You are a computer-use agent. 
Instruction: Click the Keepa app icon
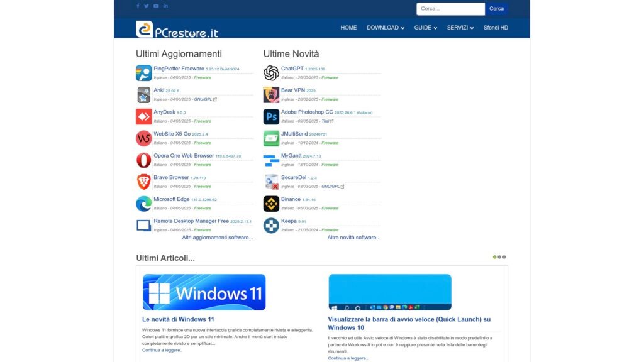[271, 226]
